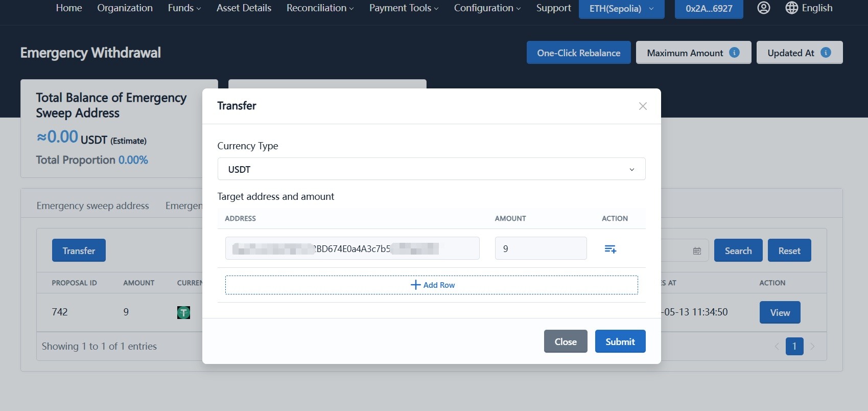Screen dimensions: 868x411
Task: Open Asset Details menu item
Action: click(244, 8)
